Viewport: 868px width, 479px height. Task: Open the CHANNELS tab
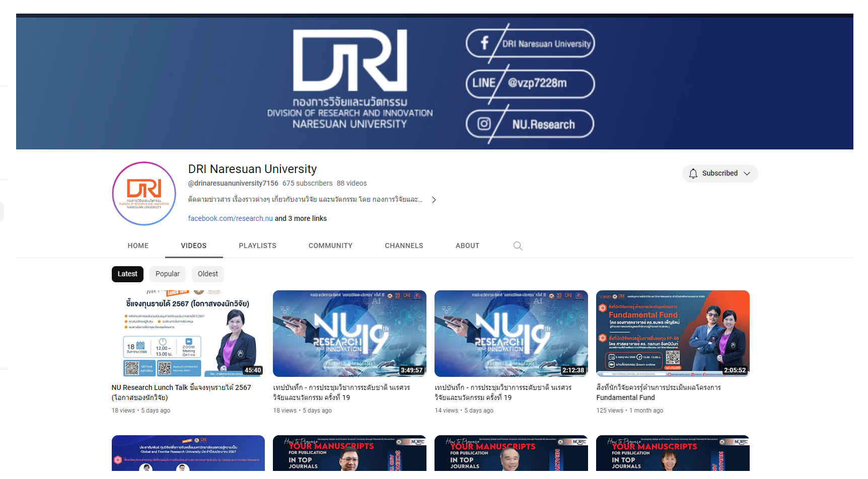tap(404, 246)
